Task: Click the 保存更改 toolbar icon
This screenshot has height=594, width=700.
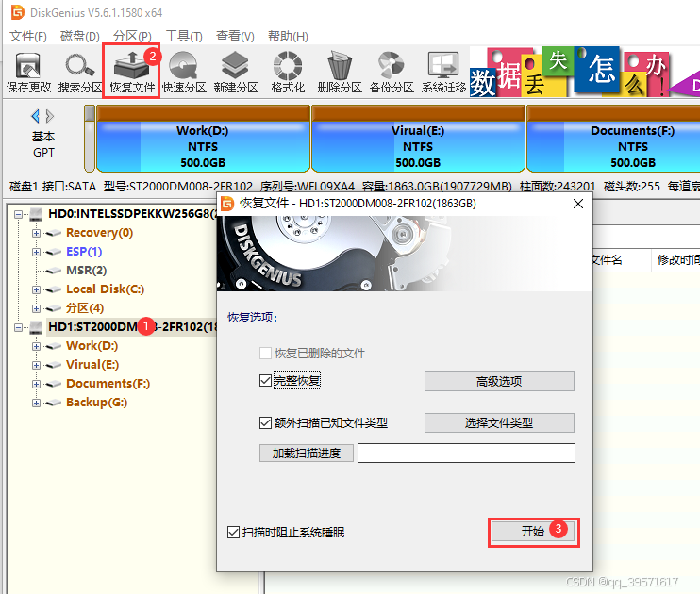Action: click(x=28, y=73)
